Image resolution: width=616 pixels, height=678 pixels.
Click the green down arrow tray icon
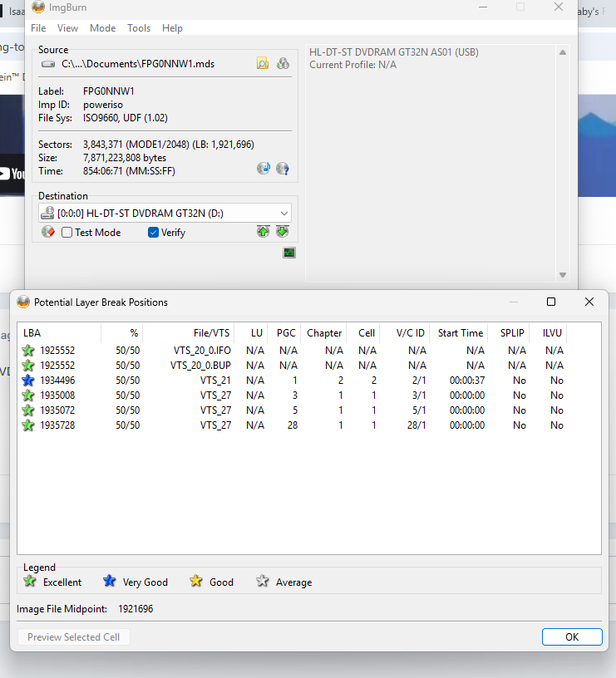coord(283,233)
